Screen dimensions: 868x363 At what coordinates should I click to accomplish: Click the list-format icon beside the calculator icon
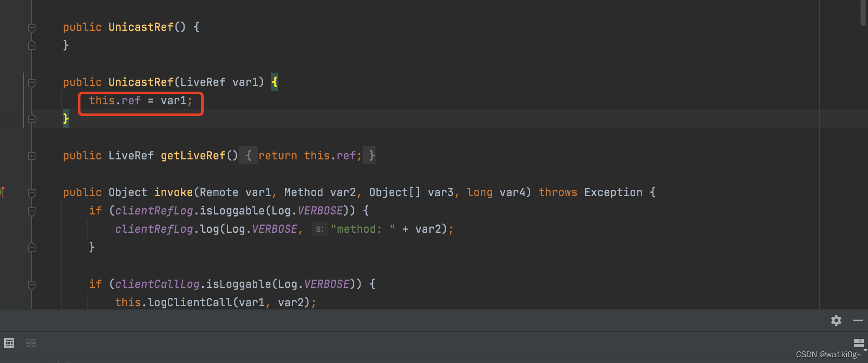coord(31,343)
